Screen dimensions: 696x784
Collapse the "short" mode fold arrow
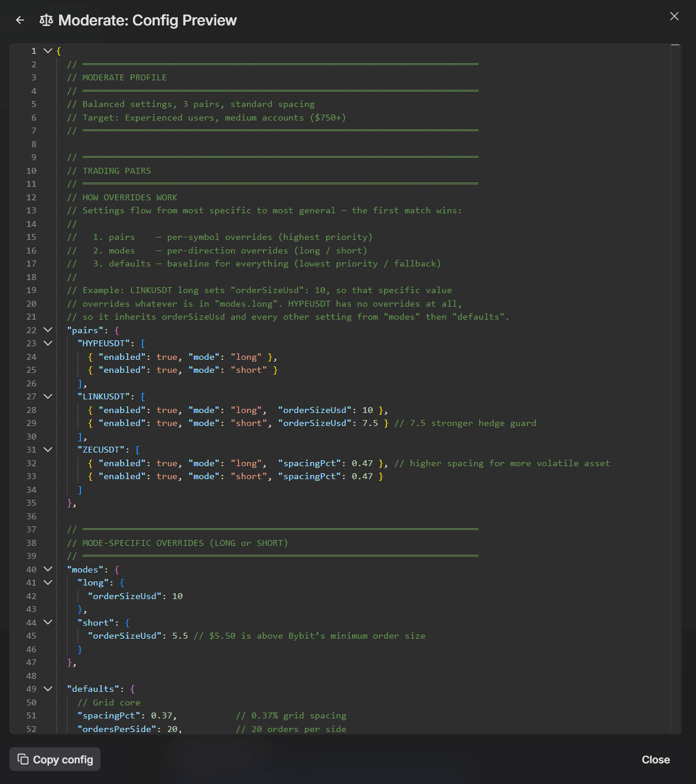click(x=48, y=623)
